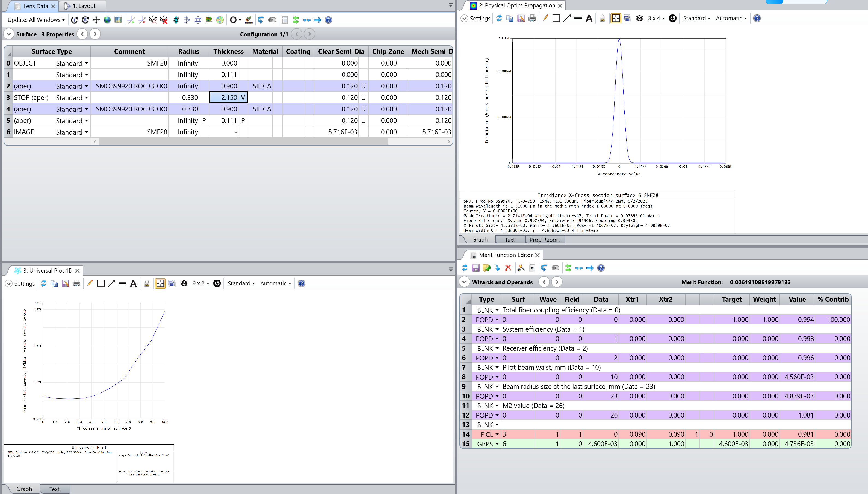Delete merit function with the red X icon
868x494 pixels.
click(508, 268)
